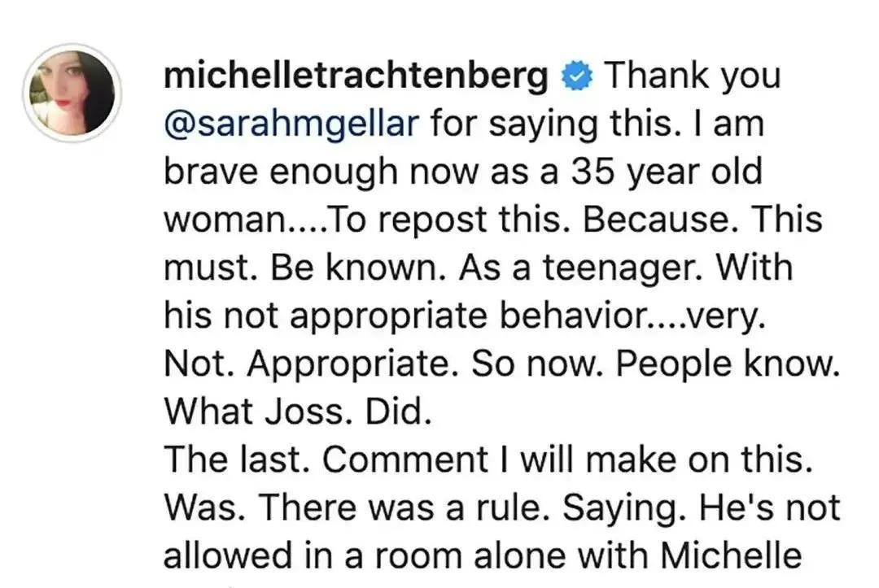Click the word "Did" after Joss
This screenshot has height=588, width=879.
(x=400, y=412)
